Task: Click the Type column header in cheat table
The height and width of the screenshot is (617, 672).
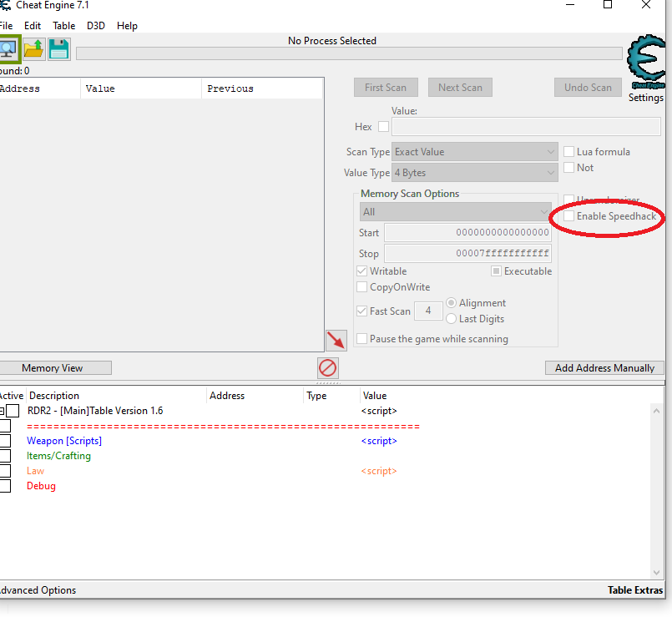Action: point(331,395)
